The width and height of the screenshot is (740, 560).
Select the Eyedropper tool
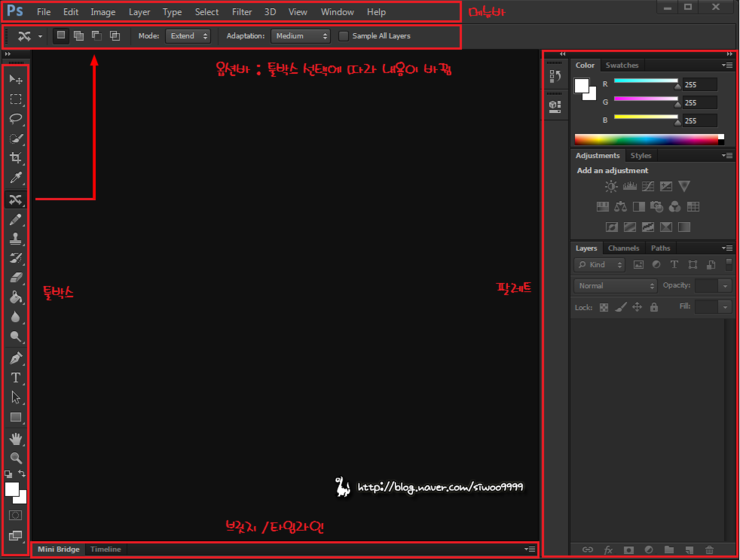click(x=16, y=178)
